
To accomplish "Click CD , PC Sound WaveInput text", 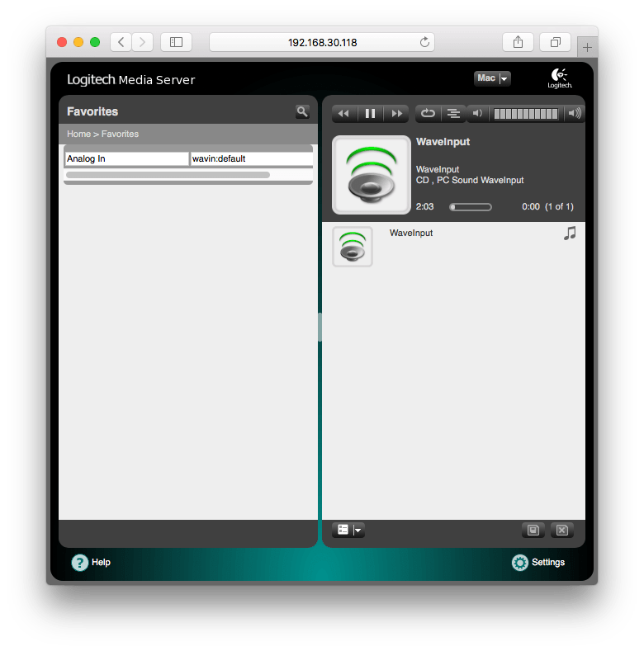I will [x=470, y=180].
